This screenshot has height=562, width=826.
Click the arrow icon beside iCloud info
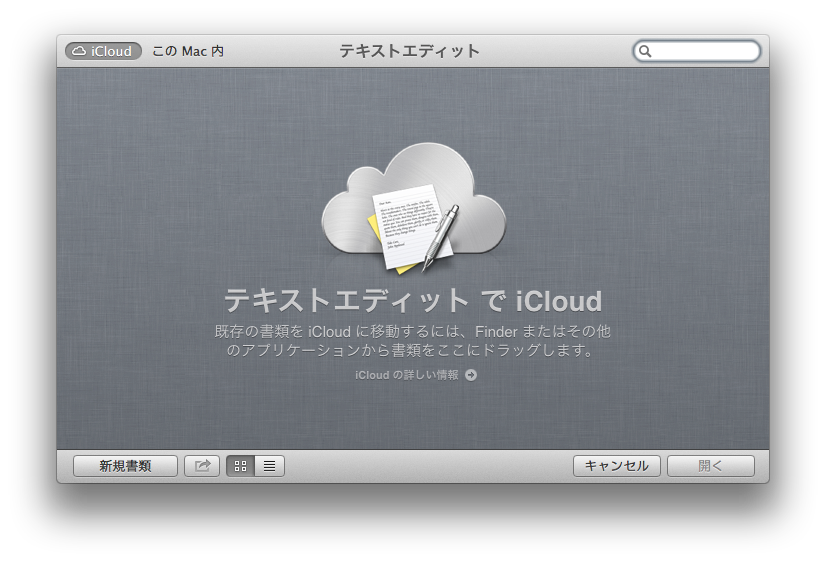[x=471, y=375]
